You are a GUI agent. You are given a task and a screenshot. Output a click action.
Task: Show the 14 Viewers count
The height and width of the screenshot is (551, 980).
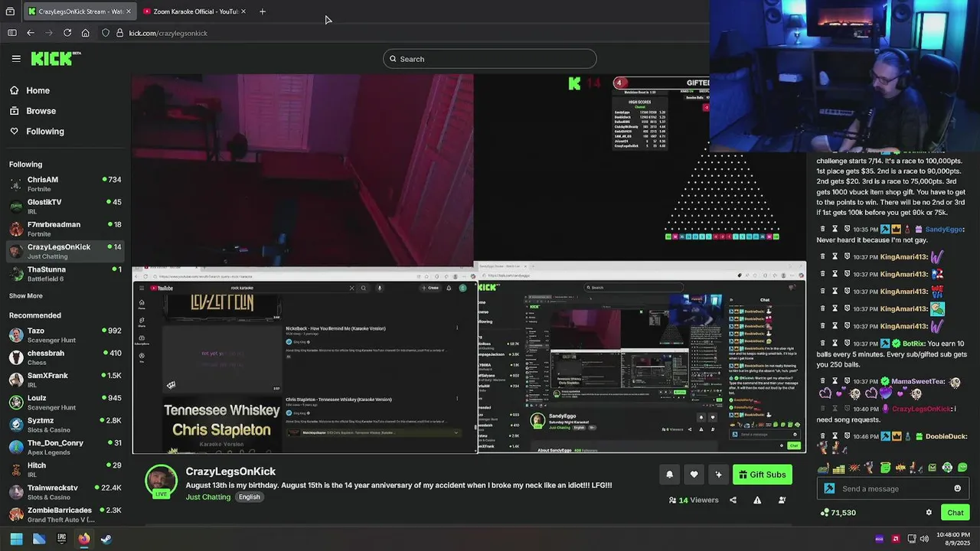(x=694, y=500)
